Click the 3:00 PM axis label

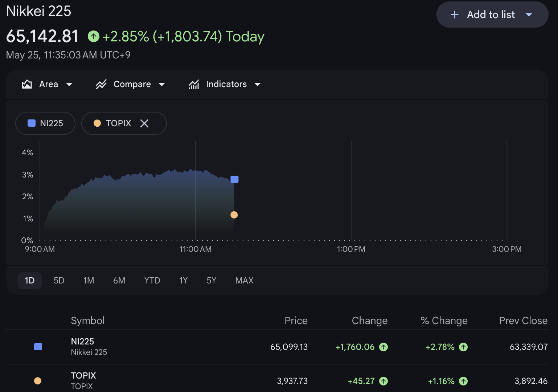tap(507, 249)
